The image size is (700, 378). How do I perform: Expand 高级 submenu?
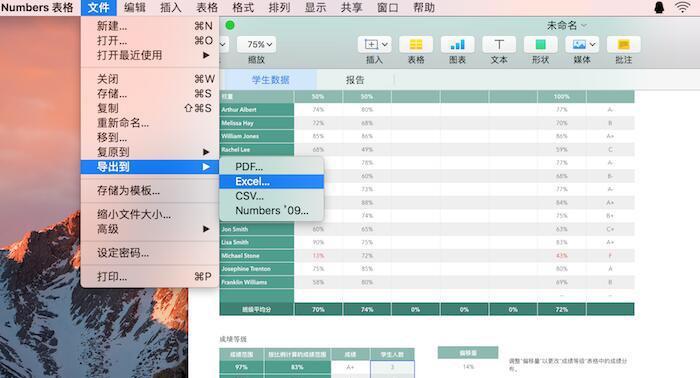[x=150, y=229]
